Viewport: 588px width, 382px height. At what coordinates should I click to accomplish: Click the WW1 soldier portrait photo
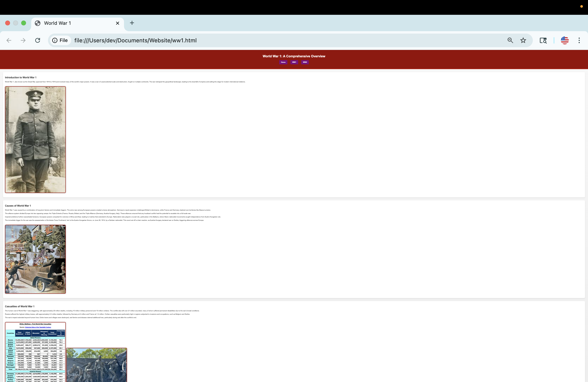(x=35, y=139)
